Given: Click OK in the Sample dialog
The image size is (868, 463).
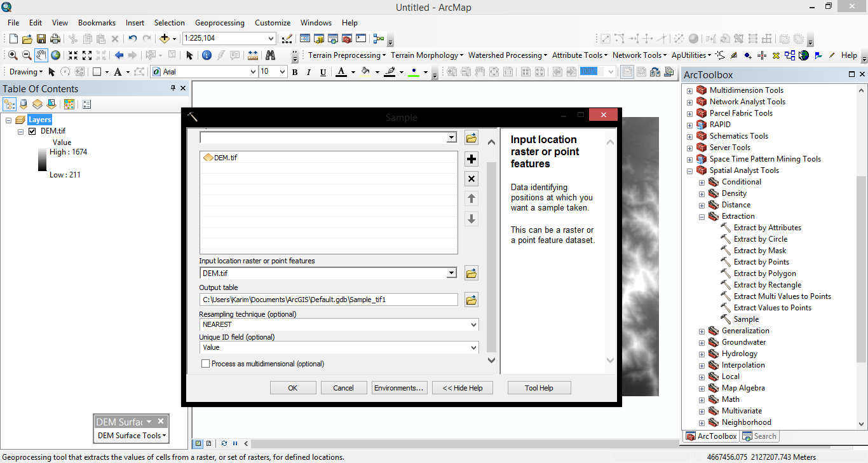Looking at the screenshot, I should pos(293,388).
